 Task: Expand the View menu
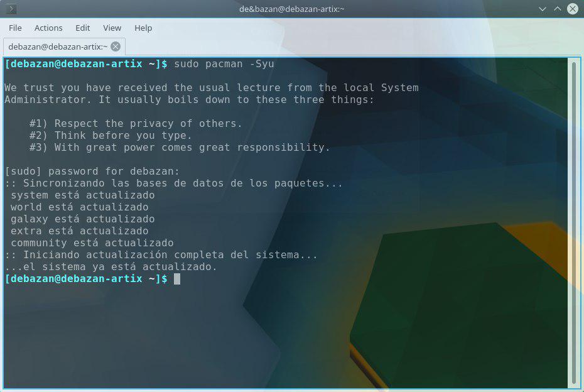pyautogui.click(x=112, y=28)
